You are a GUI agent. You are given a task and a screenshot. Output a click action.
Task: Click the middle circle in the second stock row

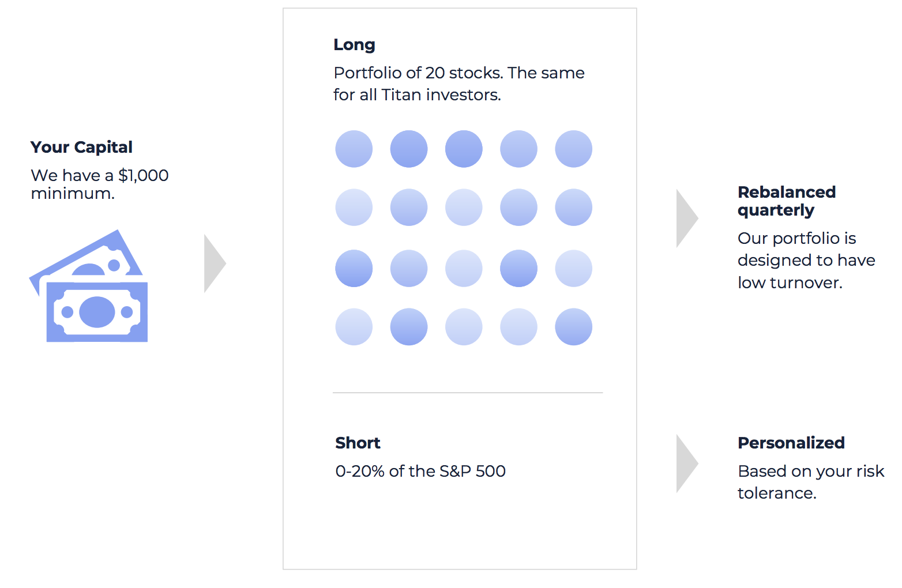(464, 208)
